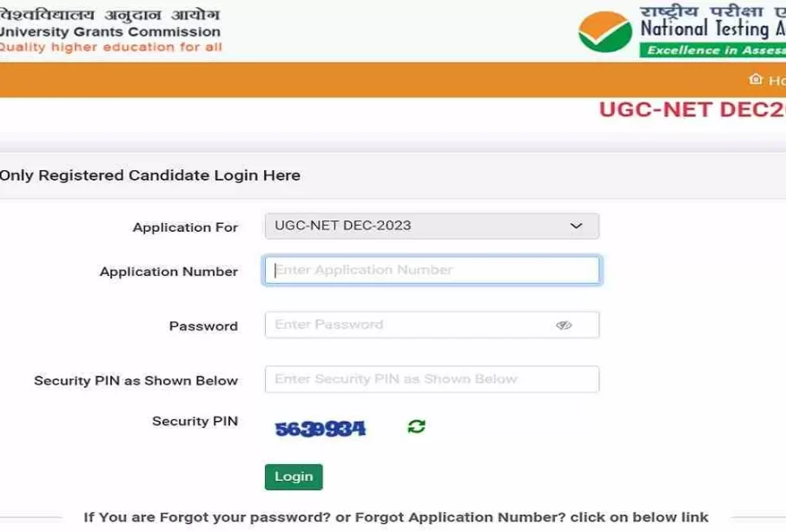Click the Application Number label
The height and width of the screenshot is (532, 786).
169,272
